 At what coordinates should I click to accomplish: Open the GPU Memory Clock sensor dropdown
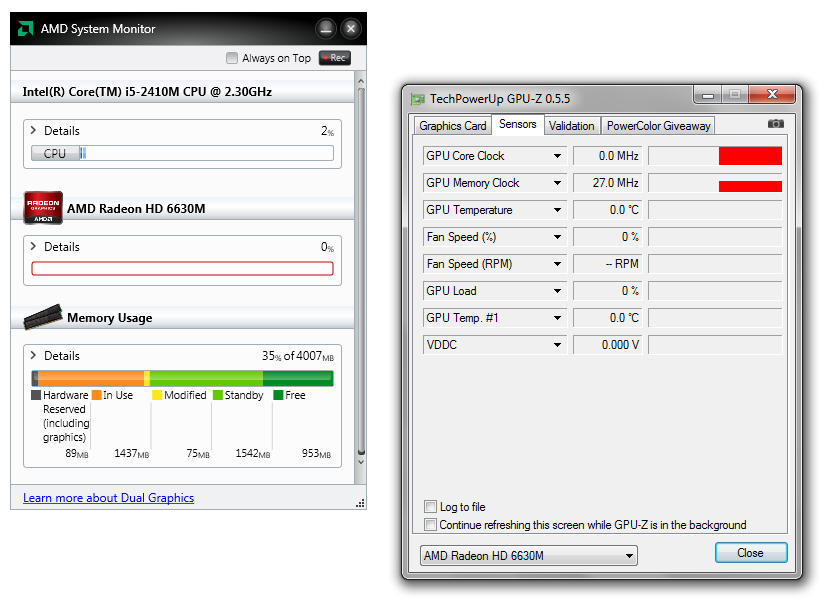click(x=557, y=183)
